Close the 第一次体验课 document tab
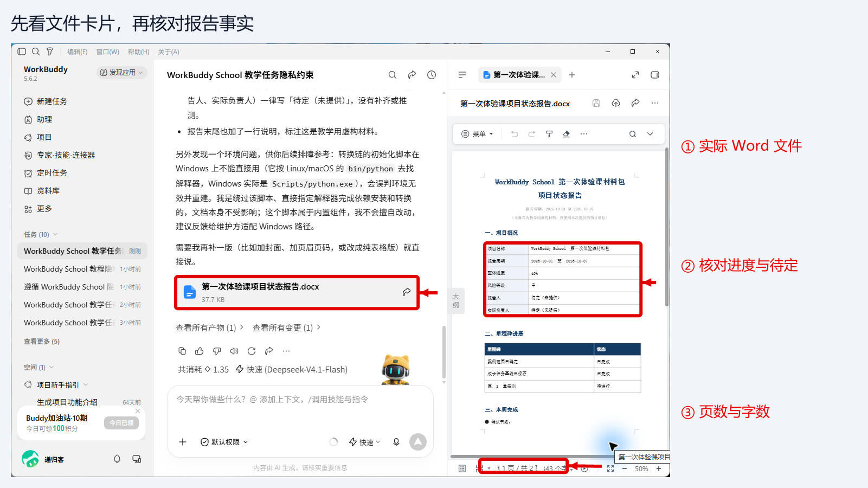This screenshot has height=488, width=868. point(554,75)
